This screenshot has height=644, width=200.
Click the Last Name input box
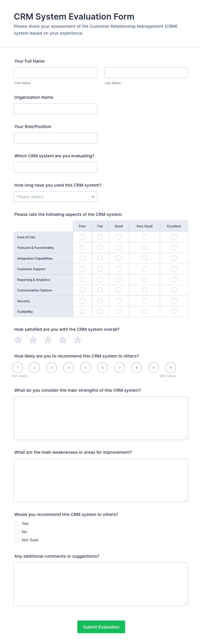(x=146, y=73)
